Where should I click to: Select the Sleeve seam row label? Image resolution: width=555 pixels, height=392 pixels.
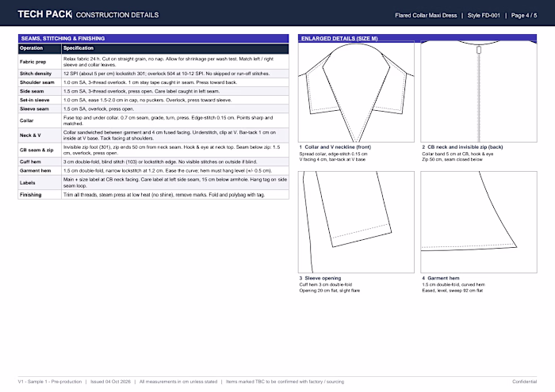34,108
